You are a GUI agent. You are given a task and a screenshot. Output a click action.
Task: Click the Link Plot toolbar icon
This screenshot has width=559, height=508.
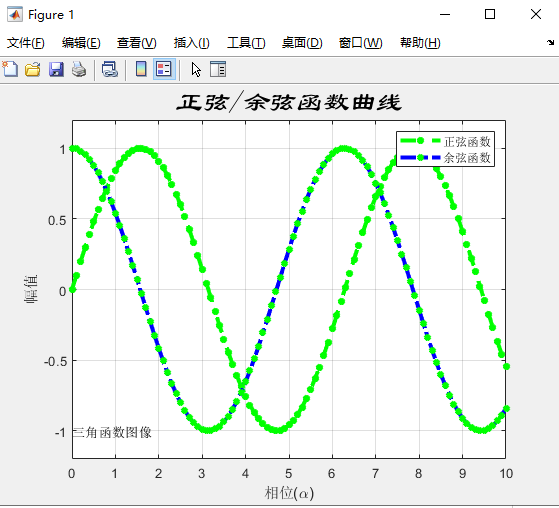click(x=110, y=69)
